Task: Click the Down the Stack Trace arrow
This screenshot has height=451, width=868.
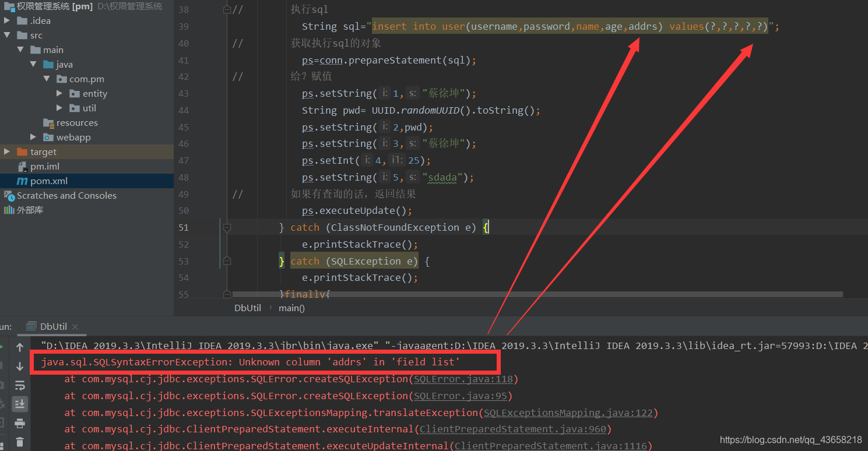Action: [x=20, y=367]
